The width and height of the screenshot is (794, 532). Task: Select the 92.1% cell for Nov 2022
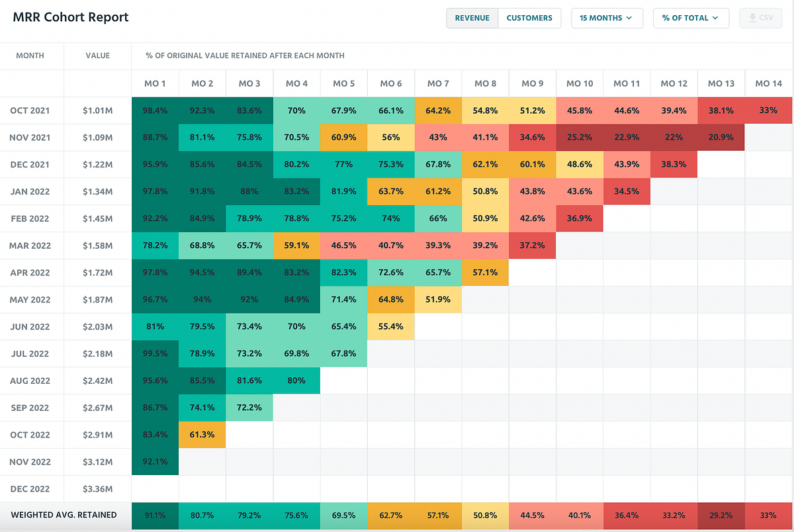click(x=155, y=461)
